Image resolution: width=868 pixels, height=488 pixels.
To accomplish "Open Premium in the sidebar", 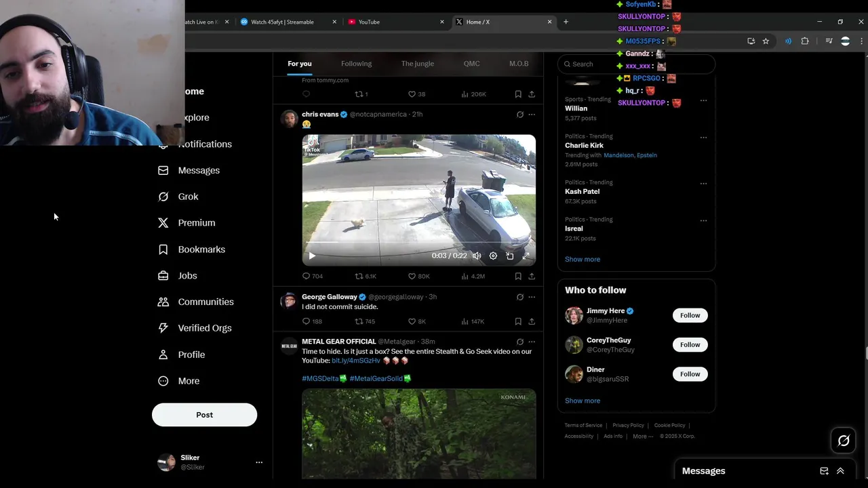I will pos(186,222).
